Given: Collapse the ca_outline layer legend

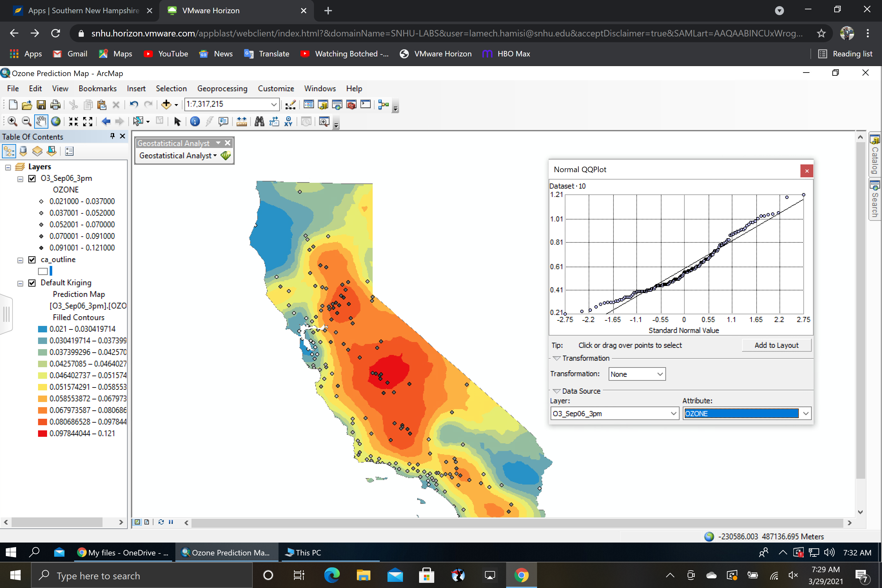Looking at the screenshot, I should click(20, 260).
